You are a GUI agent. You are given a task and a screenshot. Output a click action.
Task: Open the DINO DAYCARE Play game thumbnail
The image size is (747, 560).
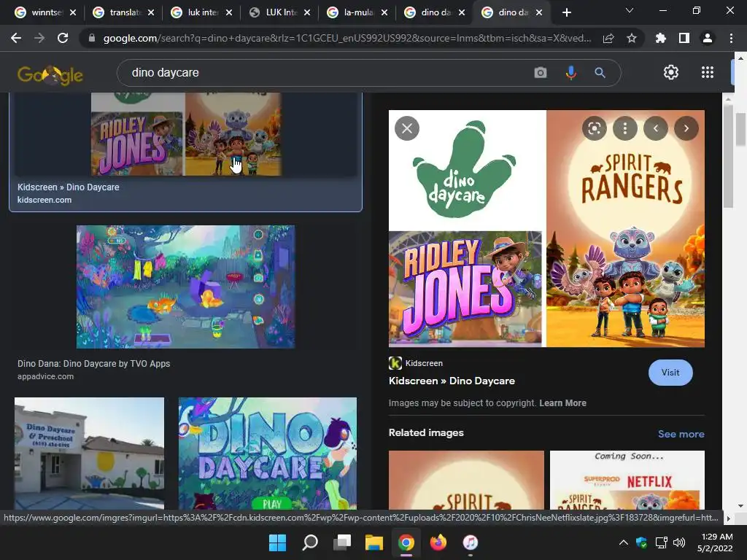(x=267, y=454)
